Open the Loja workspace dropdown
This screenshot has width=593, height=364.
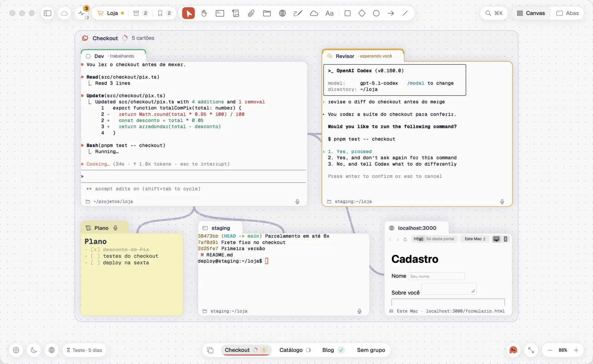click(110, 13)
